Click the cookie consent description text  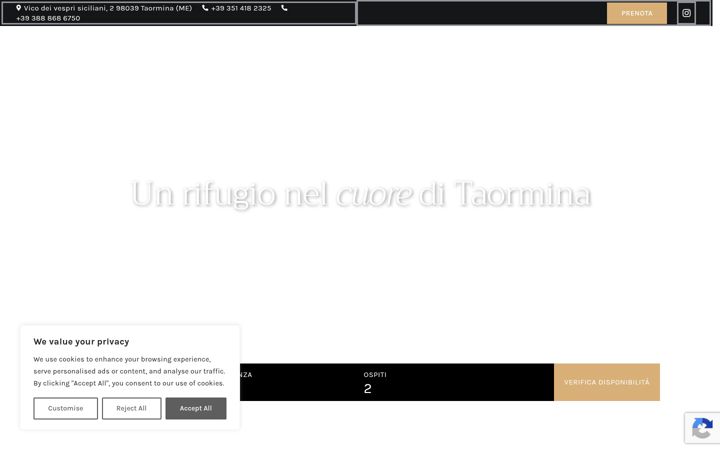pyautogui.click(x=129, y=371)
